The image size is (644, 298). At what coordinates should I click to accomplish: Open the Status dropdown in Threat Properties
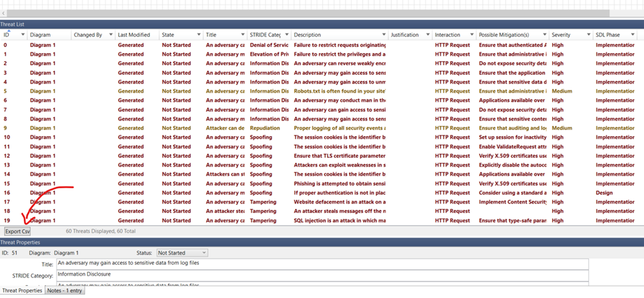click(x=182, y=253)
